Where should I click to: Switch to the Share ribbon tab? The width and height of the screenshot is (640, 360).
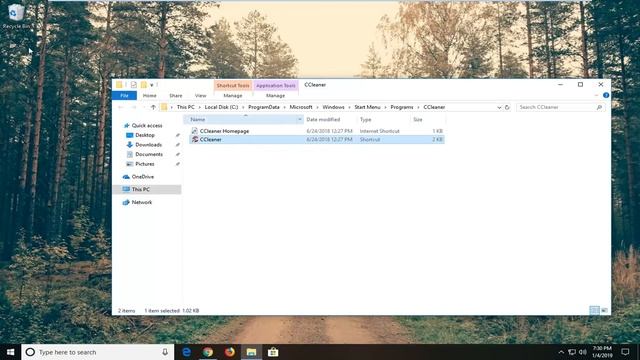pos(176,96)
